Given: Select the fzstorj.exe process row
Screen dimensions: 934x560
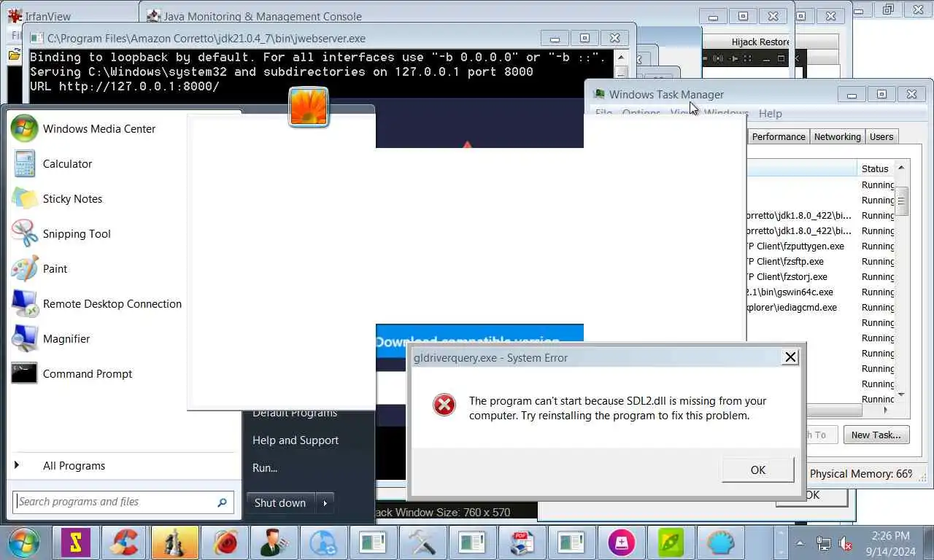Looking at the screenshot, I should click(x=819, y=277).
